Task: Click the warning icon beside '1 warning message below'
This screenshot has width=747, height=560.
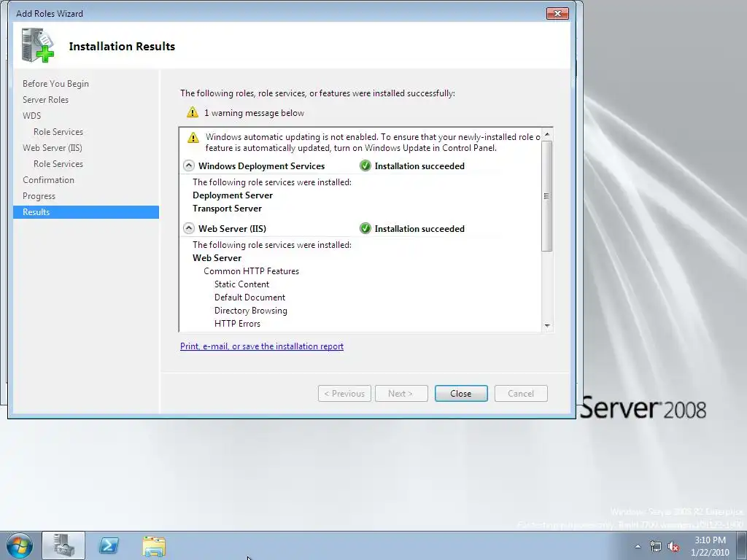Action: pos(193,112)
